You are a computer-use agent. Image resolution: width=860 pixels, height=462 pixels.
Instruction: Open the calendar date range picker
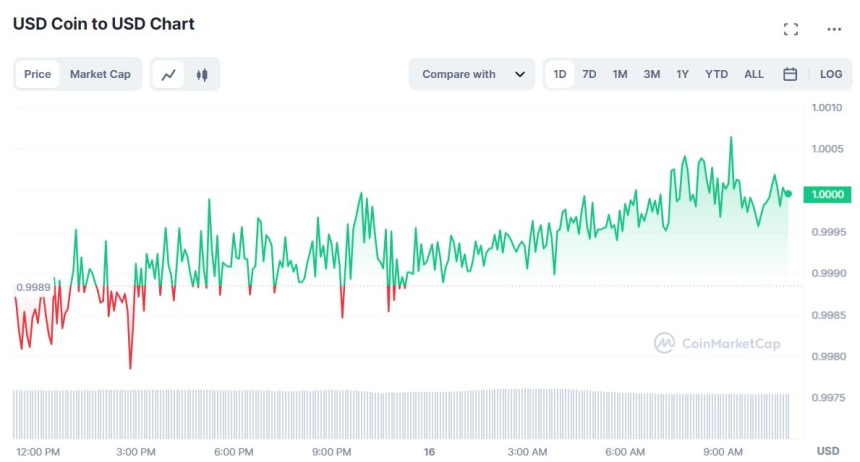pyautogui.click(x=790, y=74)
